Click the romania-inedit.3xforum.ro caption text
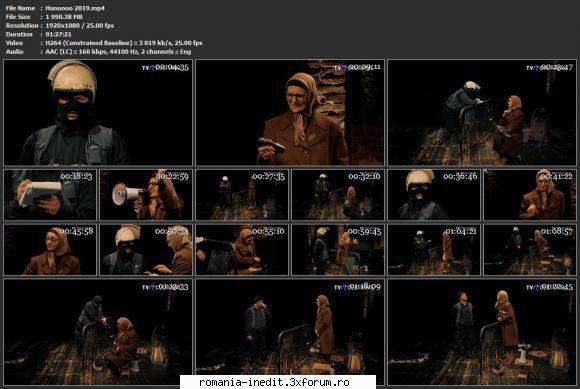This screenshot has height=389, width=580. pos(274,382)
